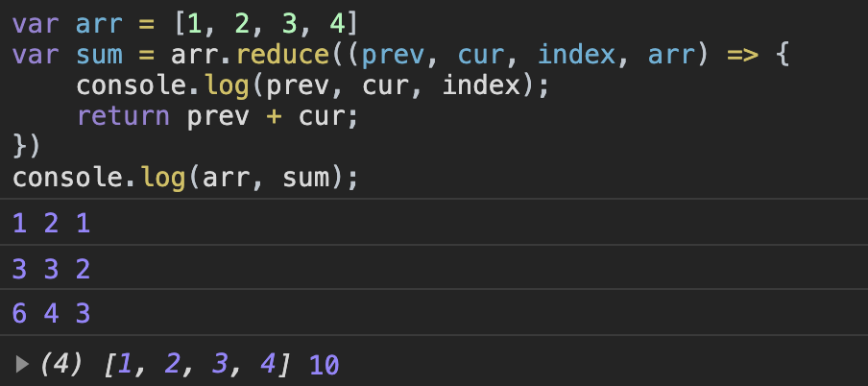Click the 'index' parameter in arrow function
This screenshot has height=386, width=868.
pyautogui.click(x=576, y=55)
